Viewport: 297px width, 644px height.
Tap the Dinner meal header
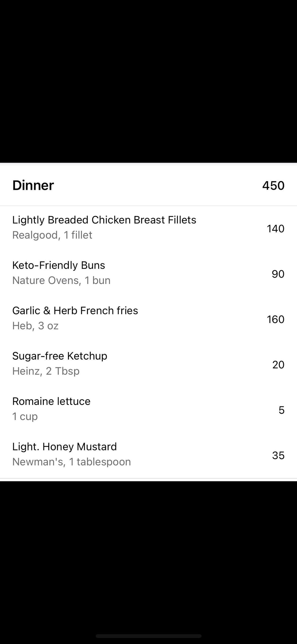33,185
